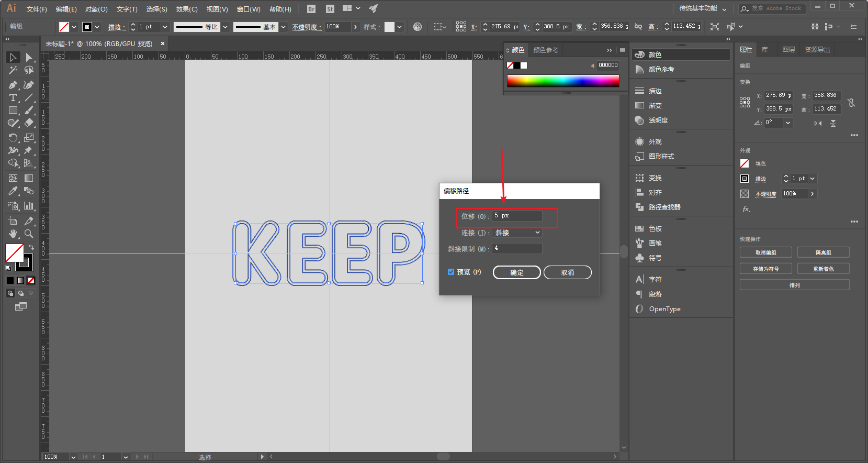
Task: Toggle constrain proportions link in Properties
Action: point(851,103)
